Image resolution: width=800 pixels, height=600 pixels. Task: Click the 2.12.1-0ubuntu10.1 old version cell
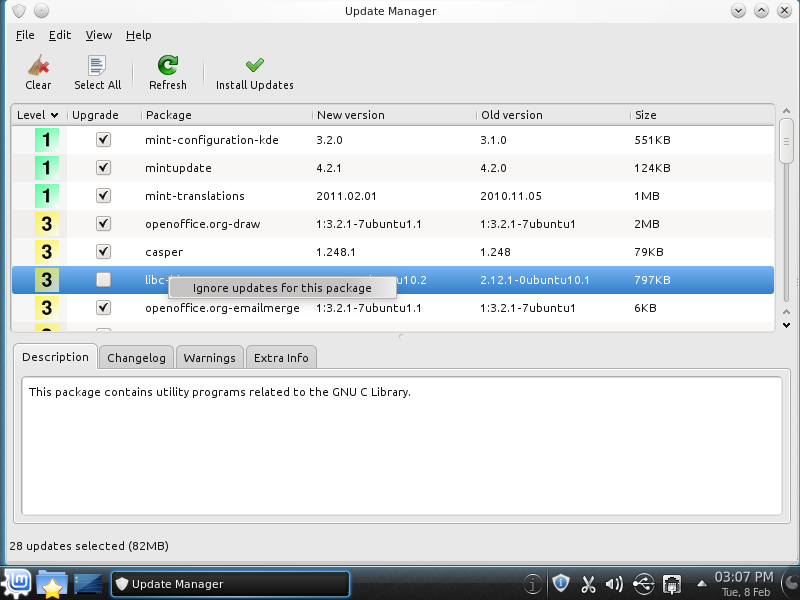coord(535,280)
